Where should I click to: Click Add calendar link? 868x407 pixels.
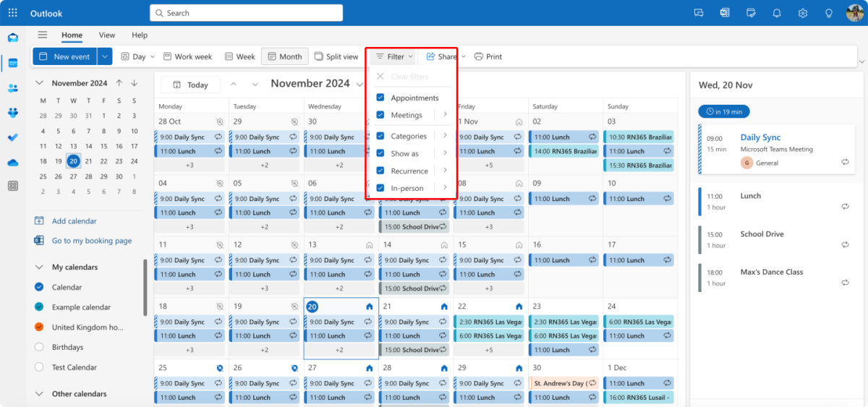pos(74,221)
